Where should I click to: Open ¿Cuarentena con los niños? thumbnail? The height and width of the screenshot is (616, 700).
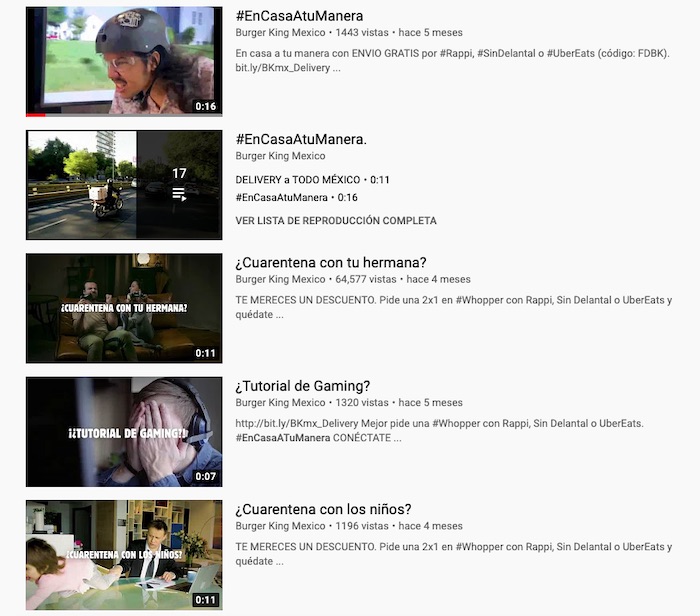tap(124, 555)
